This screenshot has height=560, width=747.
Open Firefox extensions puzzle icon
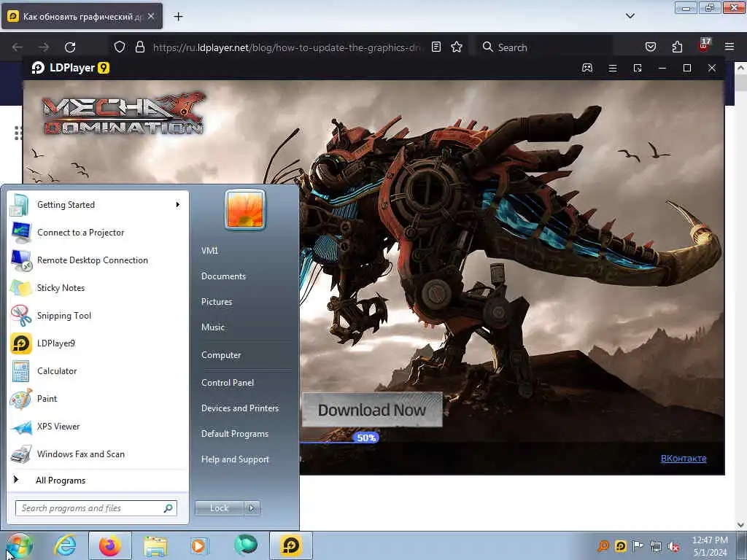pos(677,47)
